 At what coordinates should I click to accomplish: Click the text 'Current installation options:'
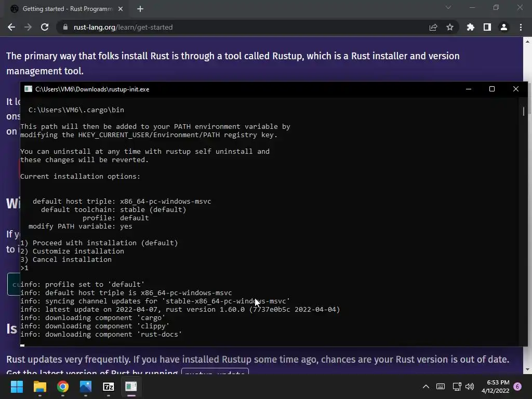coord(81,177)
